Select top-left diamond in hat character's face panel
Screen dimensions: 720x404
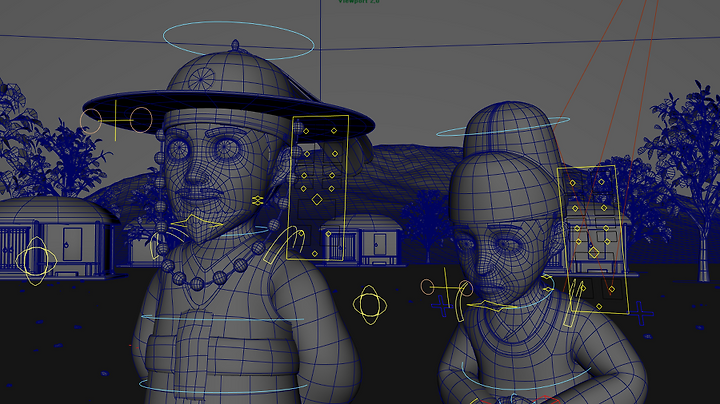(306, 131)
